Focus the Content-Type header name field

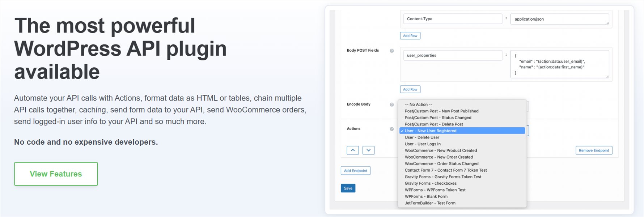pyautogui.click(x=452, y=19)
